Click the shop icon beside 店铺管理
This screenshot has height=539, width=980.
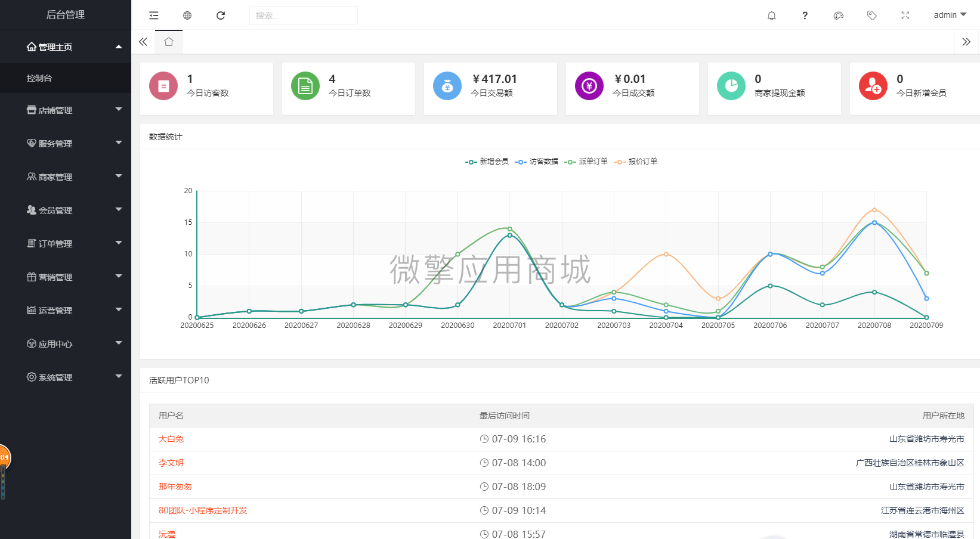(x=32, y=110)
